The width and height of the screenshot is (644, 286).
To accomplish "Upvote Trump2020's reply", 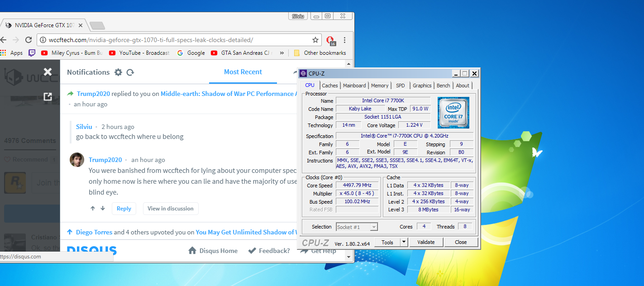I will tap(93, 209).
